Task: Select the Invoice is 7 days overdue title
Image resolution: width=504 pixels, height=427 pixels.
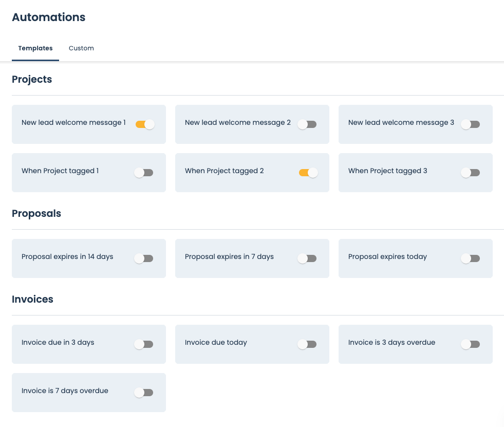Action: pyautogui.click(x=65, y=391)
